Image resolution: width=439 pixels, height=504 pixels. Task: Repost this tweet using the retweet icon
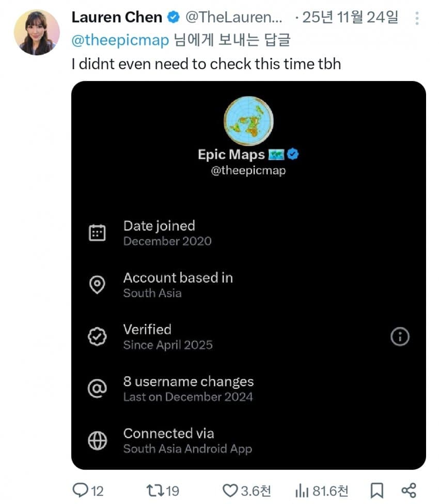pos(155,490)
